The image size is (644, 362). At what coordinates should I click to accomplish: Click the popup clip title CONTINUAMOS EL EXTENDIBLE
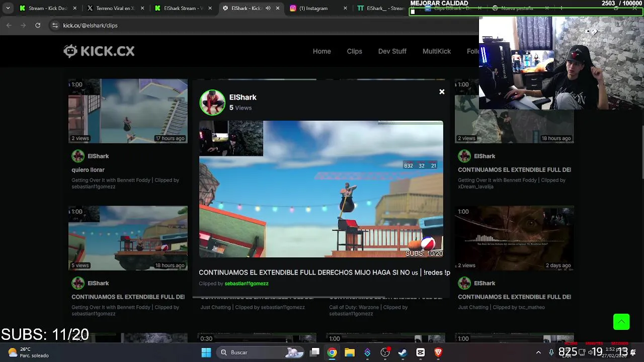tap(324, 273)
